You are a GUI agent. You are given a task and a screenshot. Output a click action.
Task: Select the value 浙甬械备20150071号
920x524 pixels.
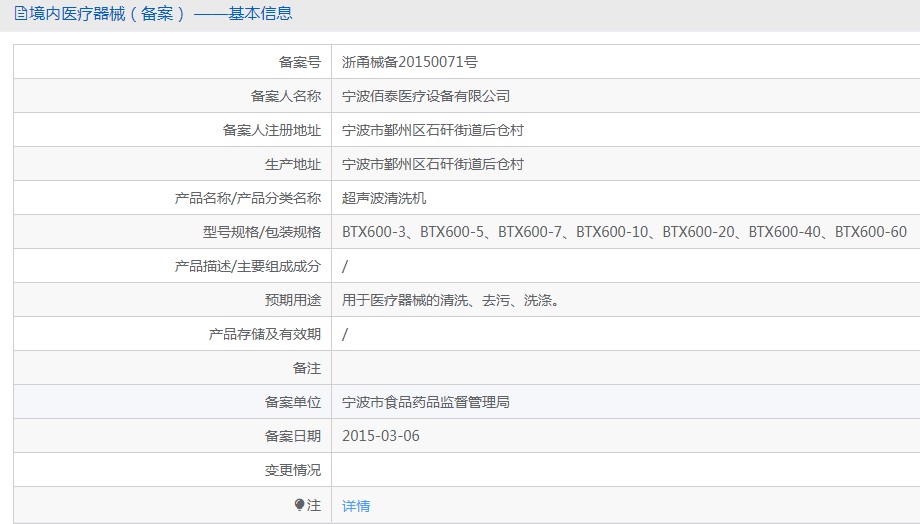[410, 62]
